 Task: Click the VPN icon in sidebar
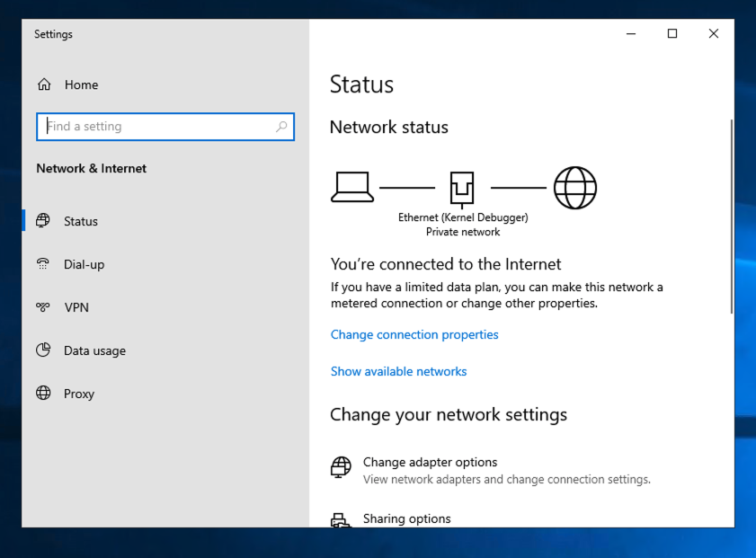click(43, 307)
